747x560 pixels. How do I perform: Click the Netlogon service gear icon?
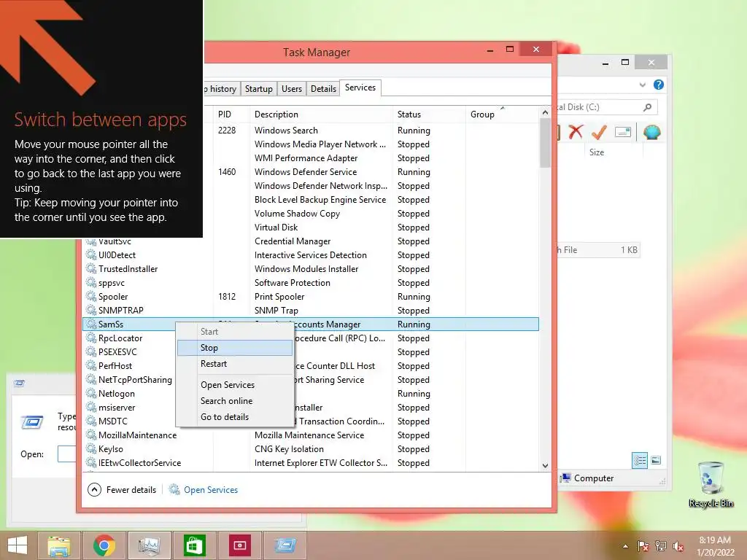[x=91, y=393]
